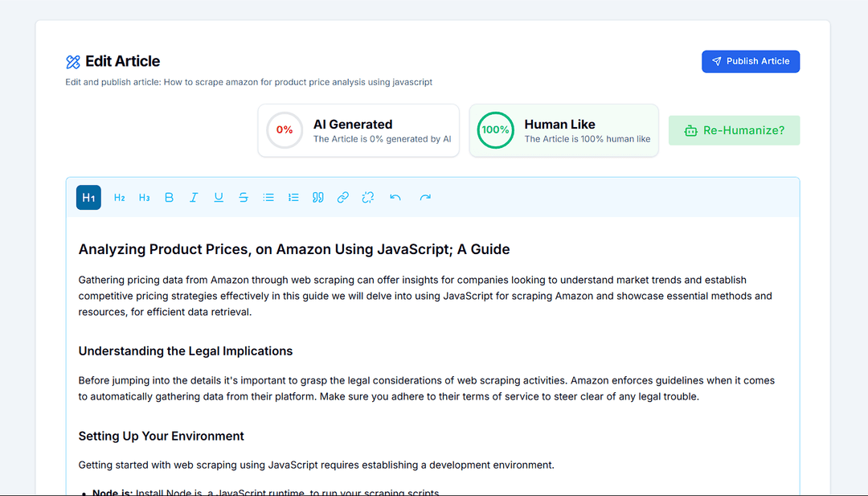Viewport: 868px width, 496px height.
Task: Toggle the H1 heading format
Action: pos(88,198)
